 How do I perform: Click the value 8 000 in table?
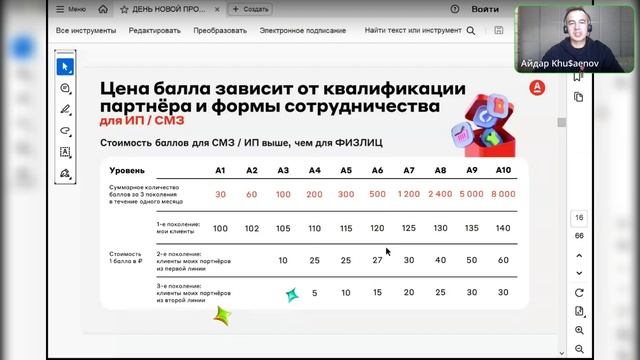(503, 194)
